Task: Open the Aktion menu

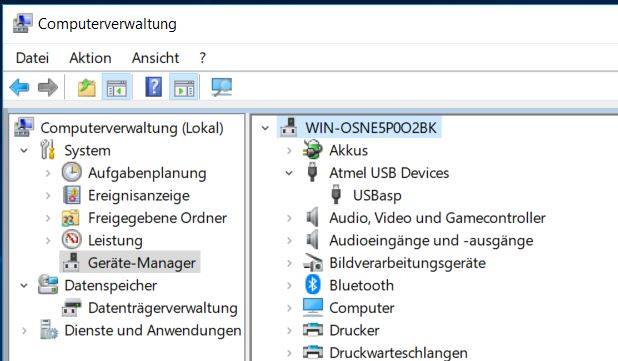Action: coord(90,58)
